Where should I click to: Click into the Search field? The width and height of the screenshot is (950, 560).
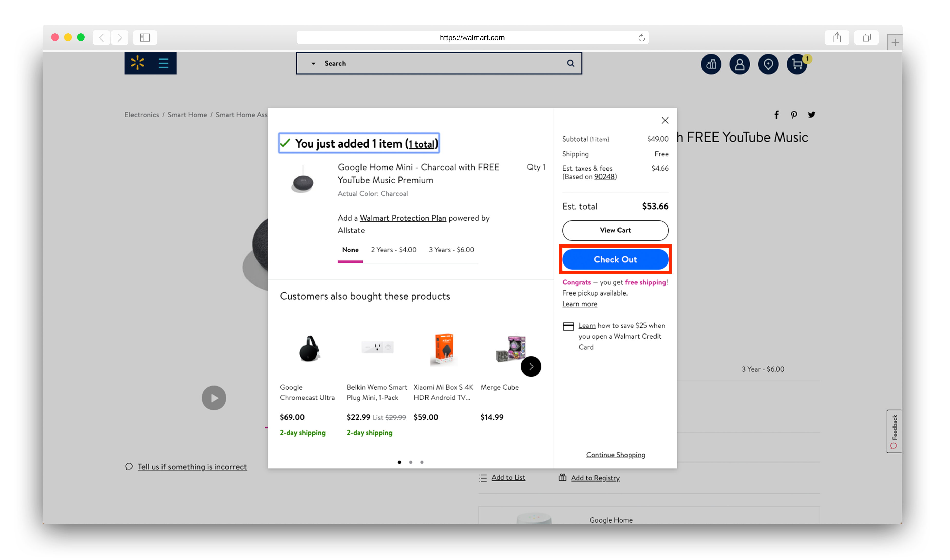pos(439,63)
